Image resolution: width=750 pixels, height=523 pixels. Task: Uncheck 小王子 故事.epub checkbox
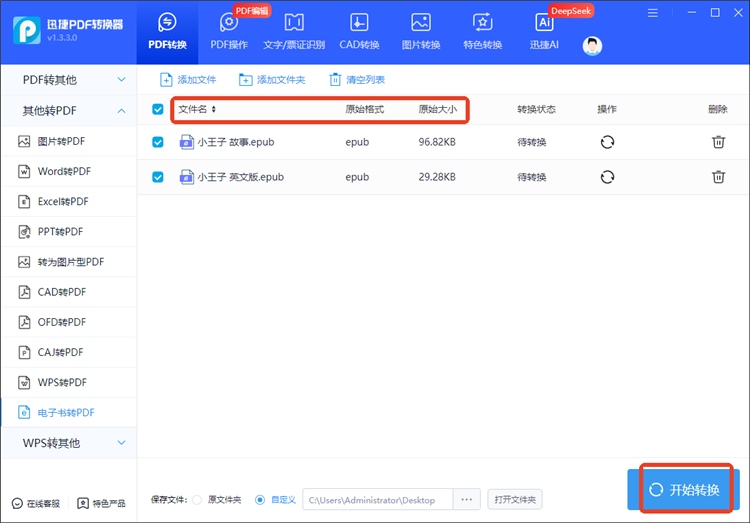[158, 142]
